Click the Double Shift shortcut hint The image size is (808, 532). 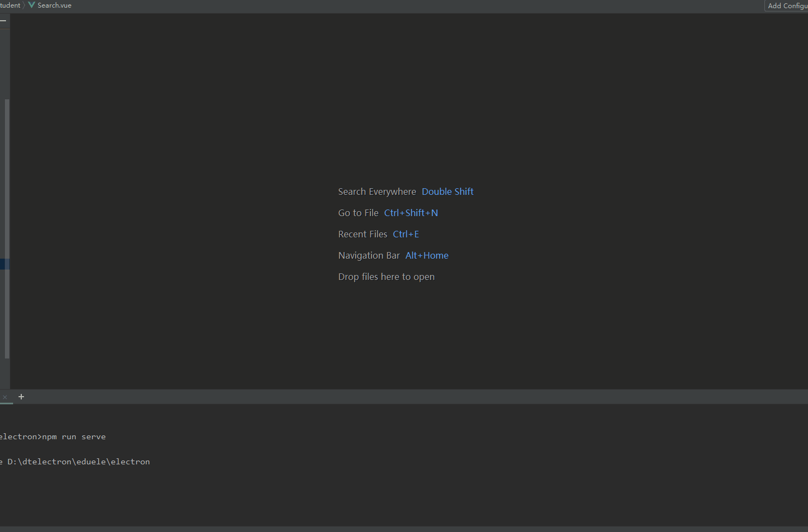tap(447, 192)
